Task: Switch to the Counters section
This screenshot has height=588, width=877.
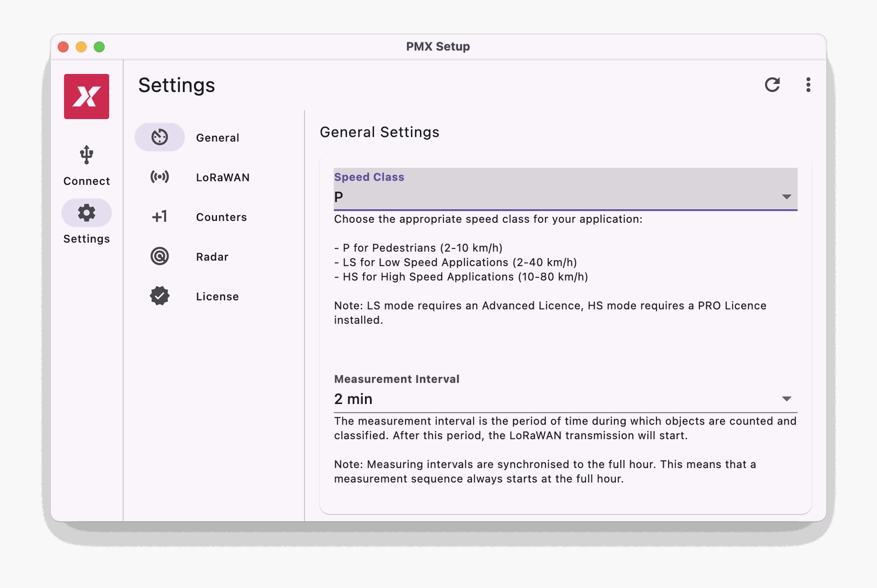Action: pos(221,216)
